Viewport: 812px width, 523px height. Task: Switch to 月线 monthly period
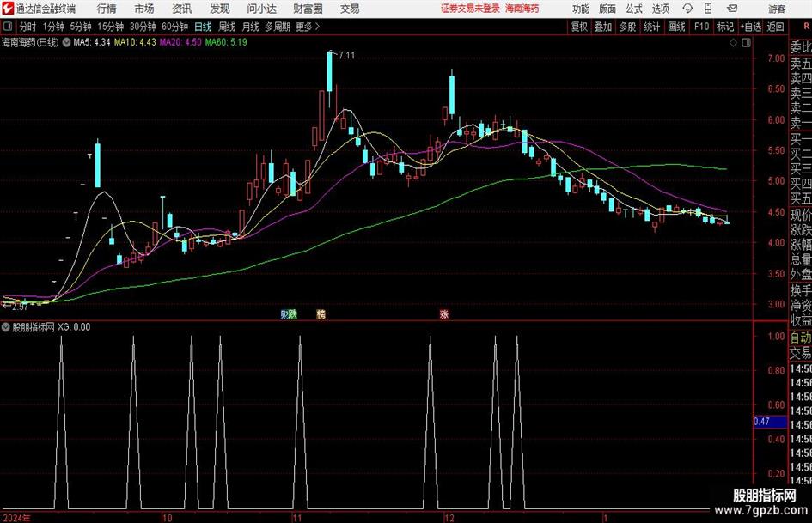250,27
